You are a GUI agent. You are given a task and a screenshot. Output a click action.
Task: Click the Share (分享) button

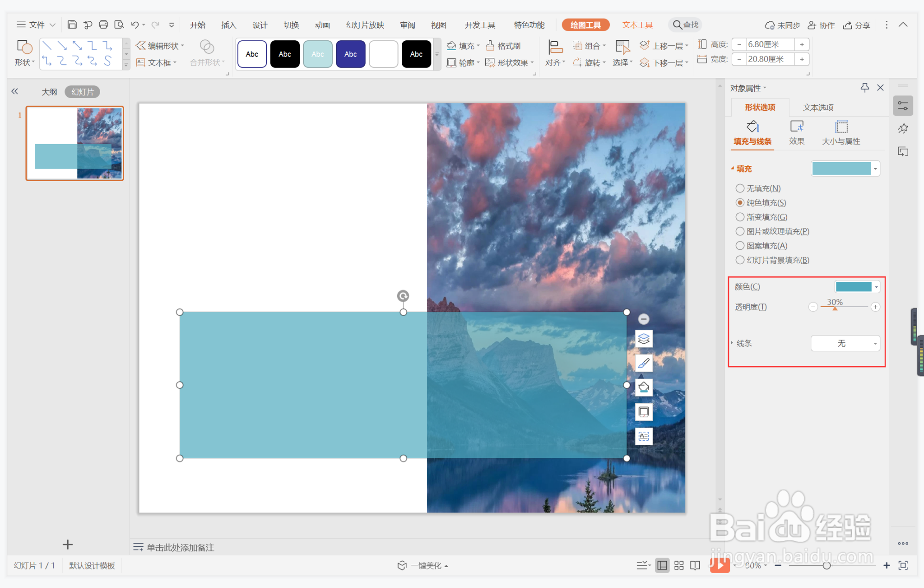point(856,25)
